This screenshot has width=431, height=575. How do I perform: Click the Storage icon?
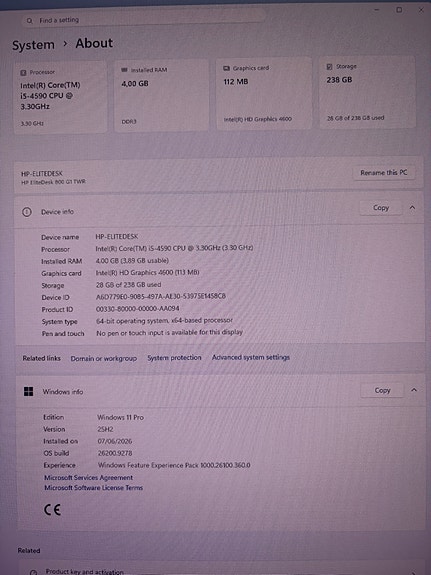pos(329,67)
